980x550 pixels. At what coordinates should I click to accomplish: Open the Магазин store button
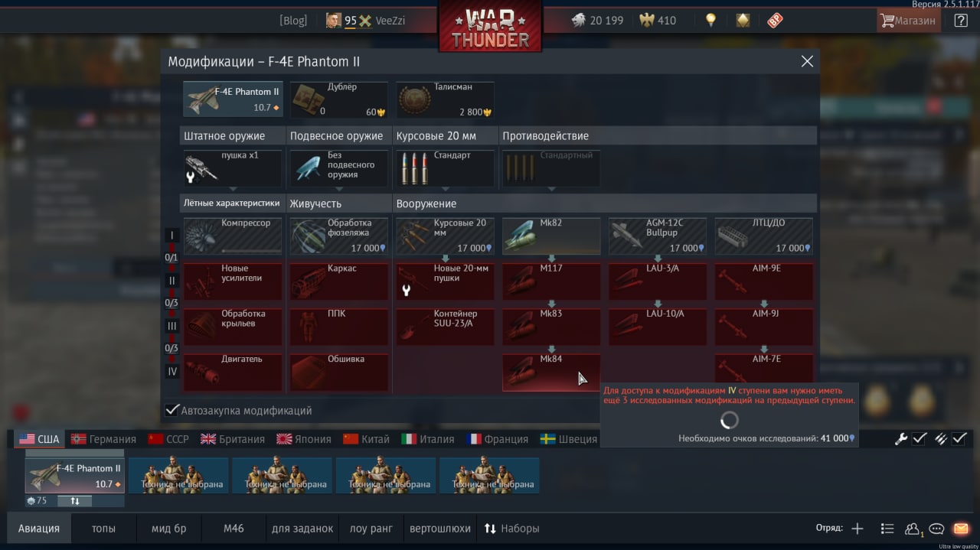909,21
